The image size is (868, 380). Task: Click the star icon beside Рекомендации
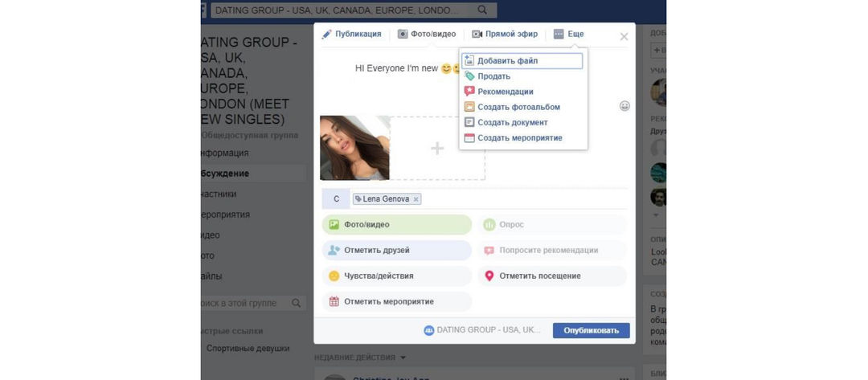469,92
